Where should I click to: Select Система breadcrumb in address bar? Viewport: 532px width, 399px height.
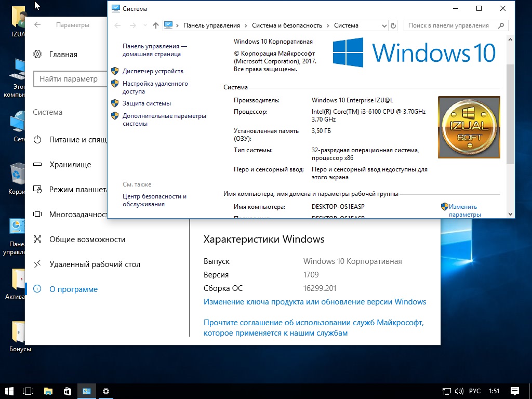pyautogui.click(x=346, y=25)
